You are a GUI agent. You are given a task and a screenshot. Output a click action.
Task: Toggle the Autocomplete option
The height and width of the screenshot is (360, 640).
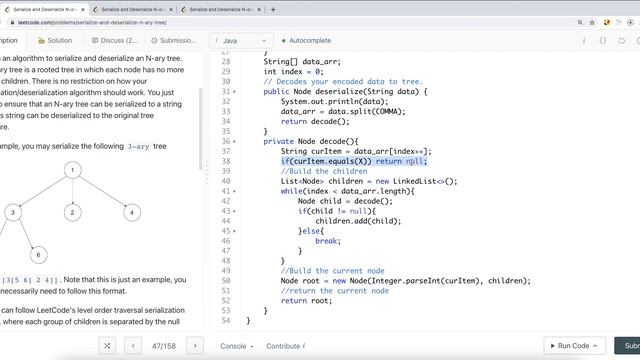pos(306,40)
